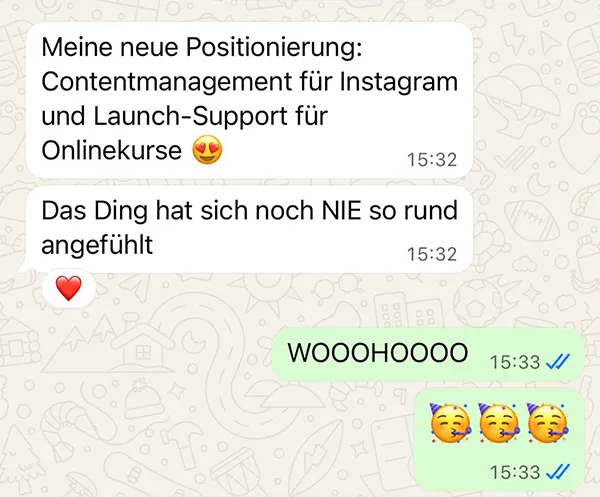Screen dimensions: 600x497
Task: Click the 15:33 timestamp under party emojis
Action: coord(515,472)
